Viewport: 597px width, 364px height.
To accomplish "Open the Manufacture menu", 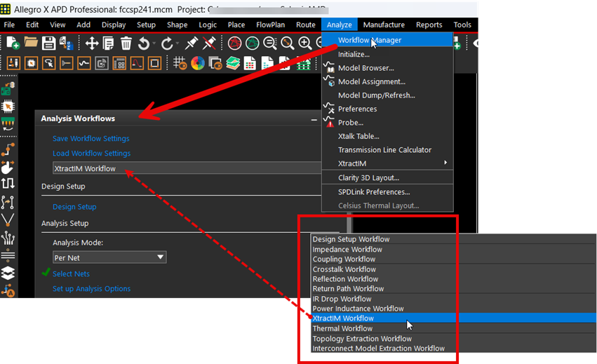I will click(x=384, y=25).
